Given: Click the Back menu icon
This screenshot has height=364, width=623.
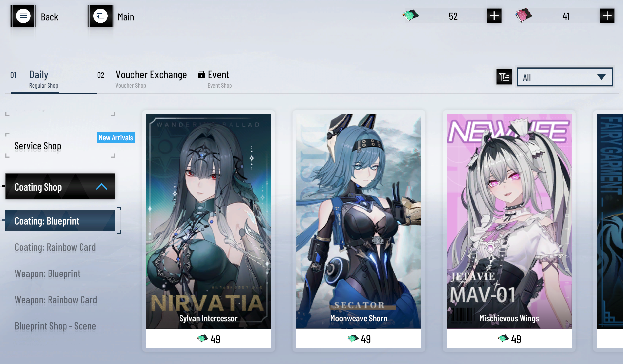Looking at the screenshot, I should tap(23, 16).
